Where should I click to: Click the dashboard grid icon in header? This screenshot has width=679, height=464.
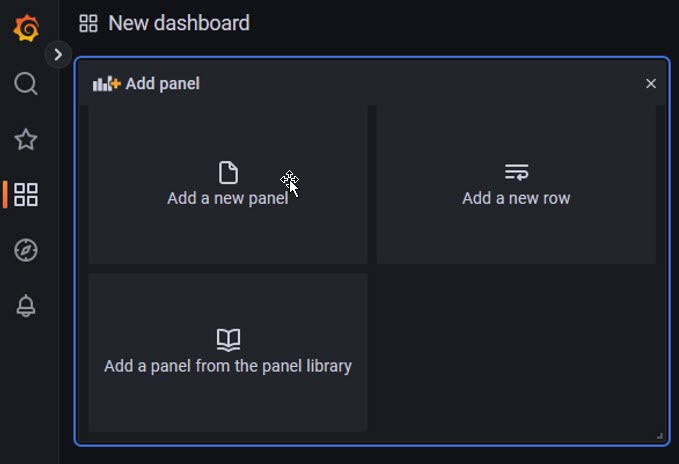[x=88, y=23]
